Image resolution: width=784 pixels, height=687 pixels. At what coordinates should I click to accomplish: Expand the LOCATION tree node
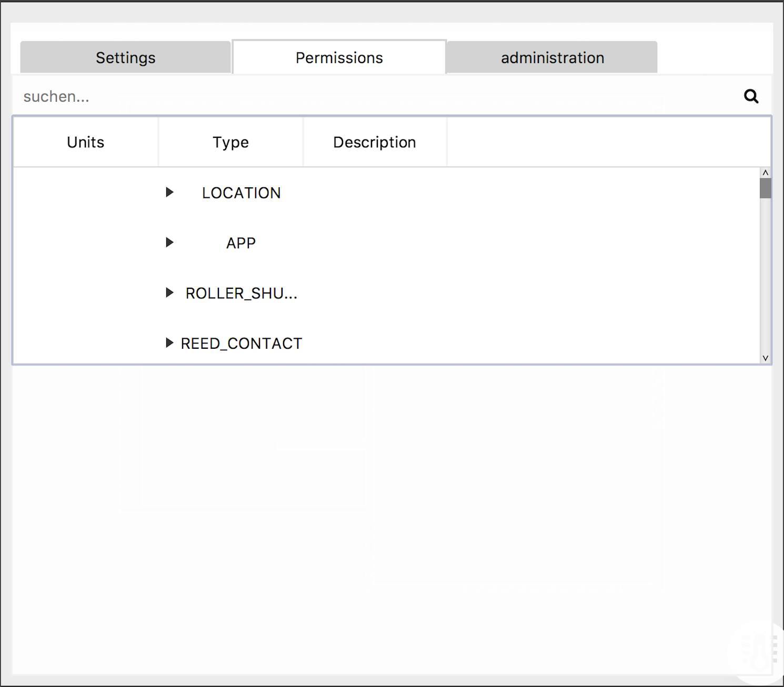pos(169,193)
